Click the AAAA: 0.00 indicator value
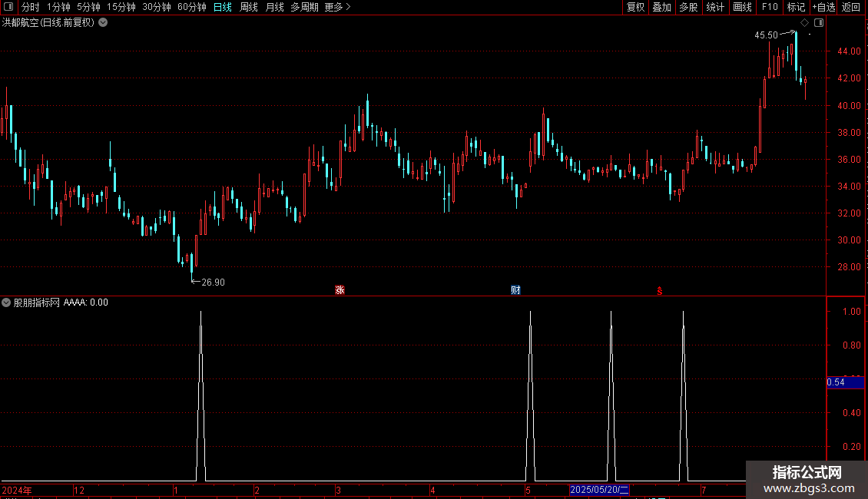The width and height of the screenshot is (868, 499). [x=86, y=302]
